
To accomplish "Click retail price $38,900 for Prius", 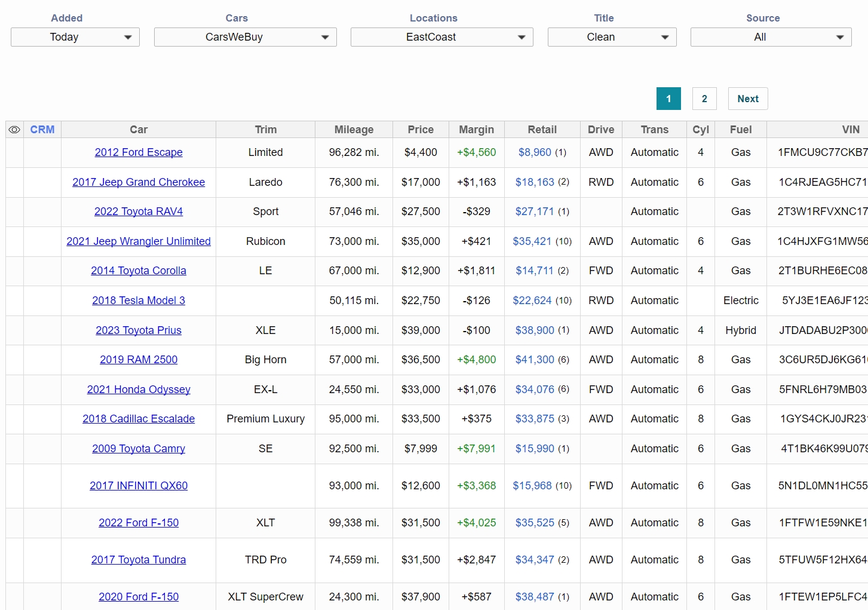I will [x=535, y=330].
